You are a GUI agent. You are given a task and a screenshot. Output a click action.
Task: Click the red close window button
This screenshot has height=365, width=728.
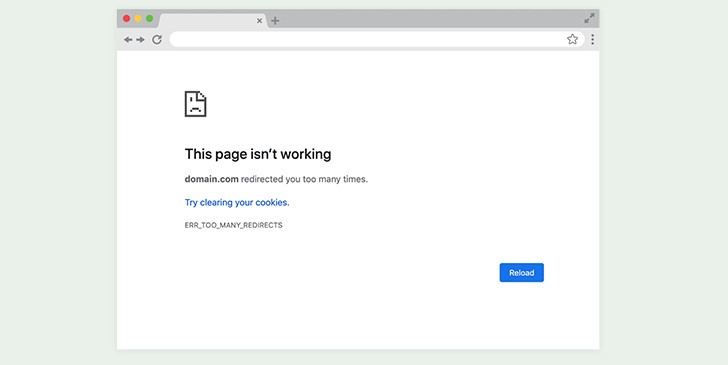126,19
